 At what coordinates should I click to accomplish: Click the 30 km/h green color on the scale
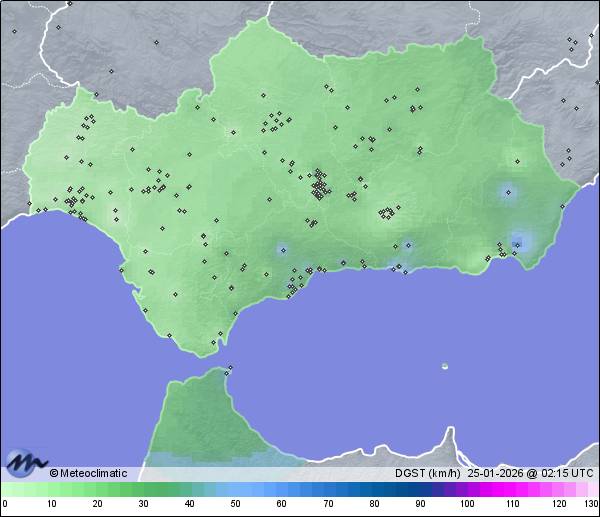tap(143, 489)
